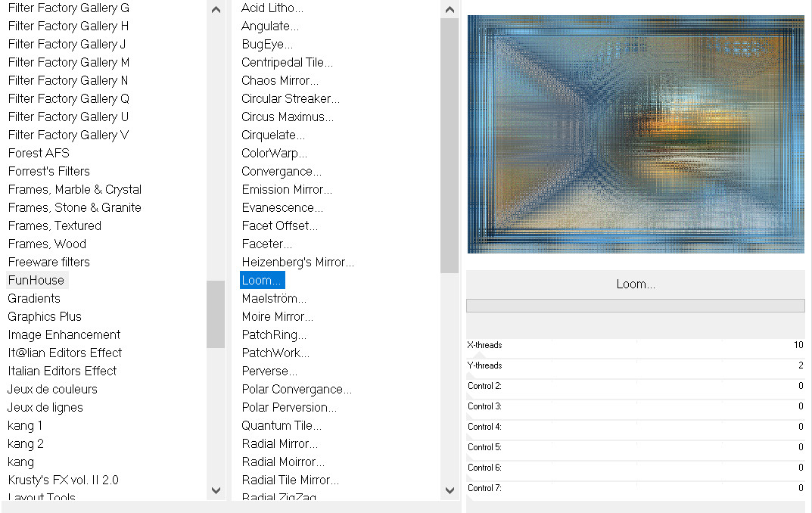Select Graphics Plus in the filter list
The width and height of the screenshot is (812, 513).
tap(45, 316)
